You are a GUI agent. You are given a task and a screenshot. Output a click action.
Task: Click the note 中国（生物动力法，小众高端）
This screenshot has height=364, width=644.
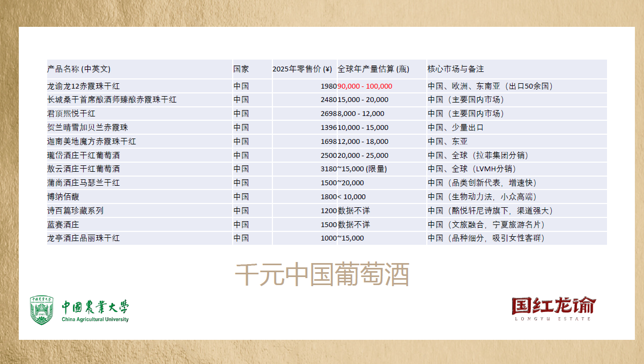pyautogui.click(x=482, y=197)
